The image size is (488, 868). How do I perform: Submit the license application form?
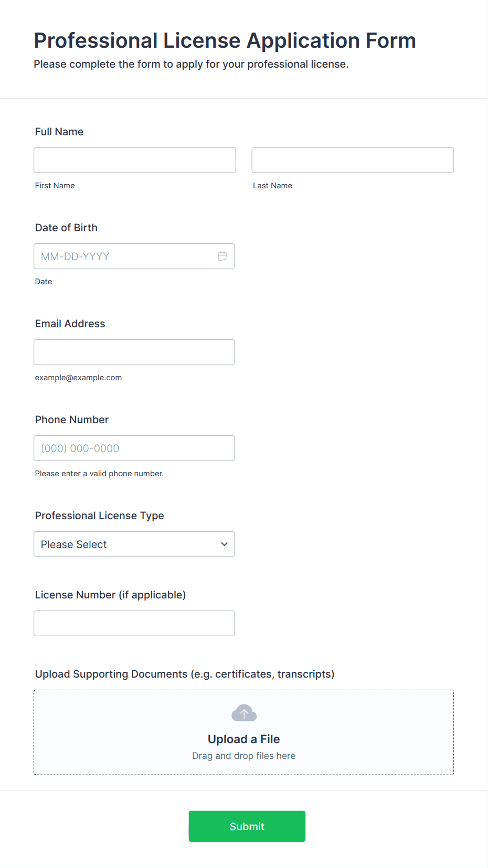(247, 827)
